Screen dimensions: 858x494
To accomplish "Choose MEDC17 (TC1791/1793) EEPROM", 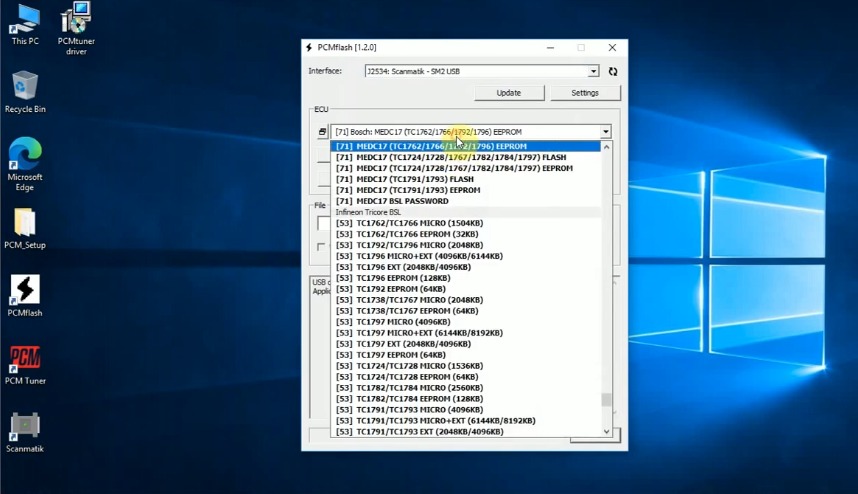I will [x=465, y=190].
